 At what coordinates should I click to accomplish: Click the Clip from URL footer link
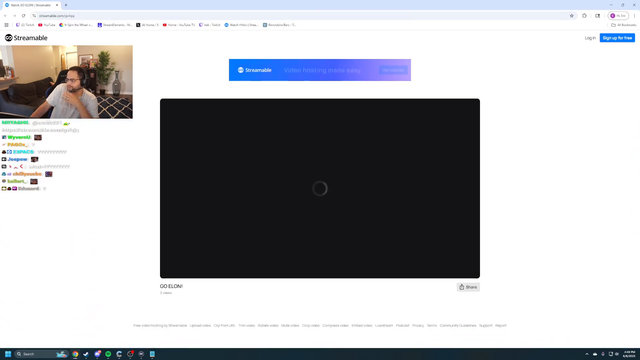(224, 326)
